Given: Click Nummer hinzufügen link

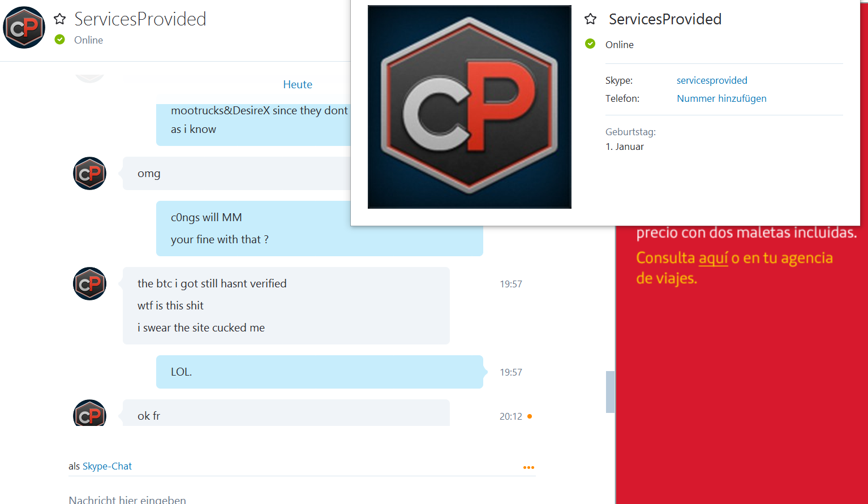Looking at the screenshot, I should tap(721, 98).
